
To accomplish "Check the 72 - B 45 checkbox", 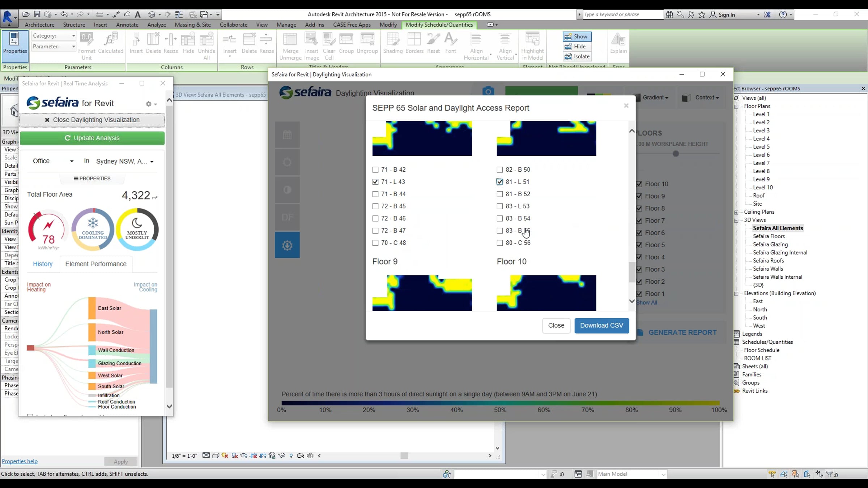I will [375, 206].
